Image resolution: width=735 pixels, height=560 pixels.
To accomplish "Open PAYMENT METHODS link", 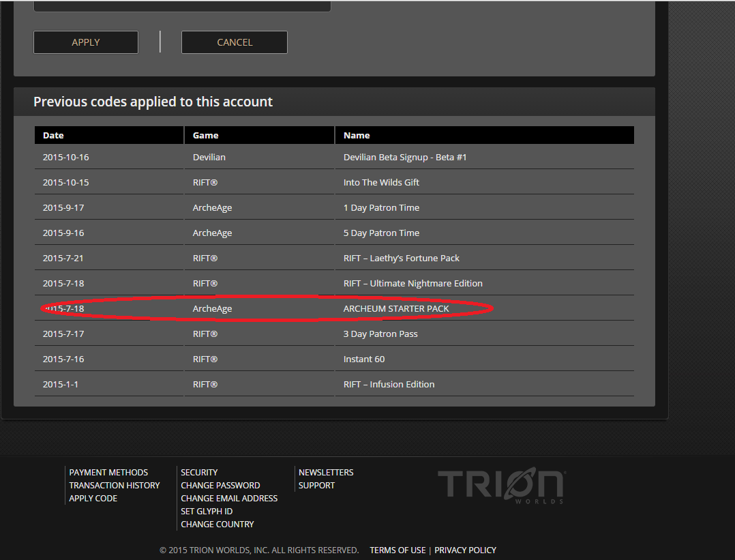I will coord(108,472).
